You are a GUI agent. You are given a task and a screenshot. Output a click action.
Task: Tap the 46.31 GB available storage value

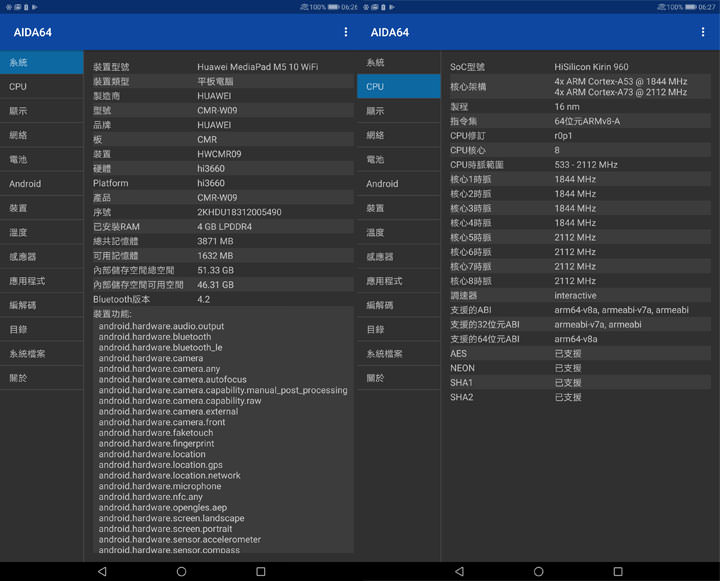215,285
